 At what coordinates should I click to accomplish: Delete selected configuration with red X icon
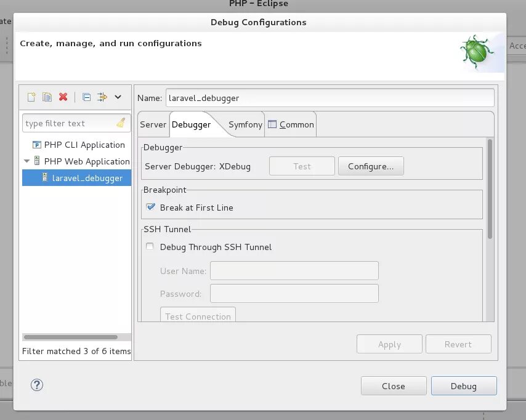pyautogui.click(x=63, y=97)
